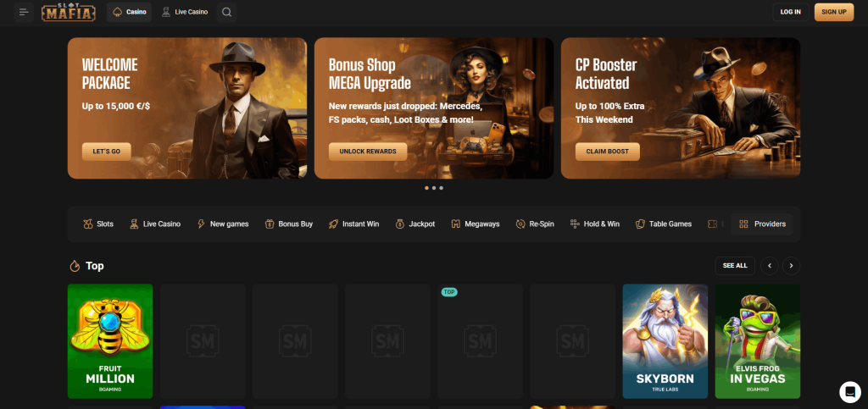
Task: Open the Welcome Package banner
Action: click(187, 108)
